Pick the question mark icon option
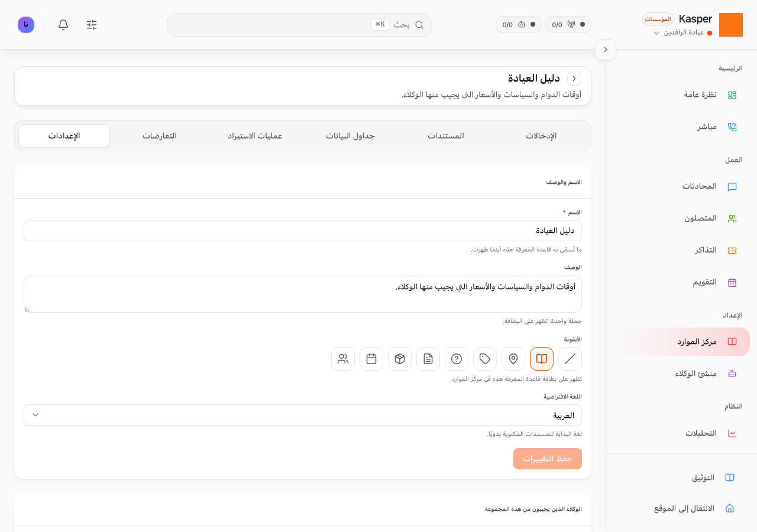757x532 pixels. pos(457,359)
